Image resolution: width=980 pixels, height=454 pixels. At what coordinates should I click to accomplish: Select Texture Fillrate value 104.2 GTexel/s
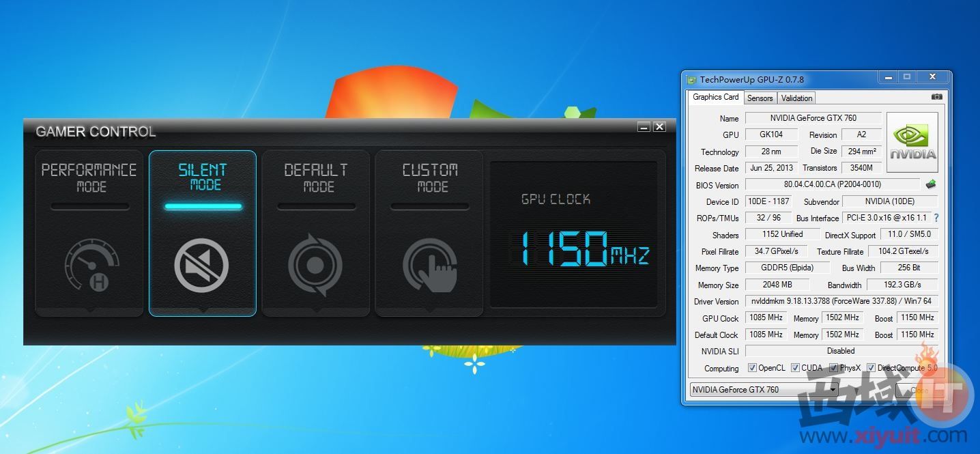[x=903, y=251]
